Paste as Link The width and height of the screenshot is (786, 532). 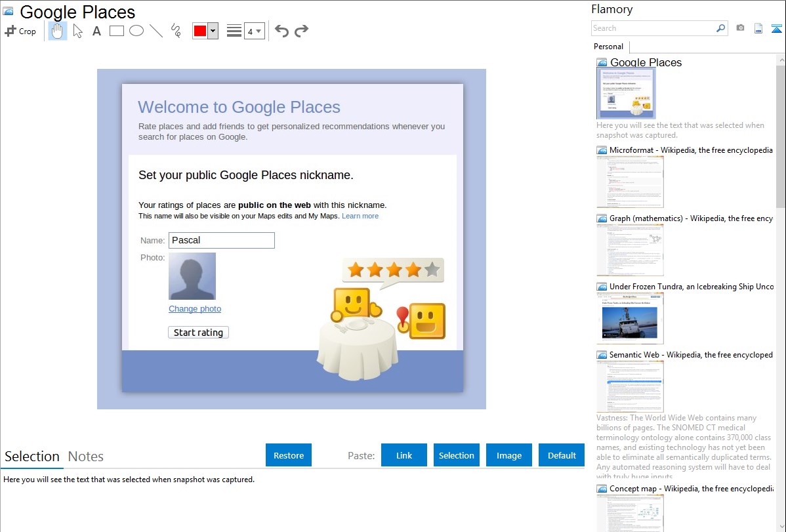point(404,455)
